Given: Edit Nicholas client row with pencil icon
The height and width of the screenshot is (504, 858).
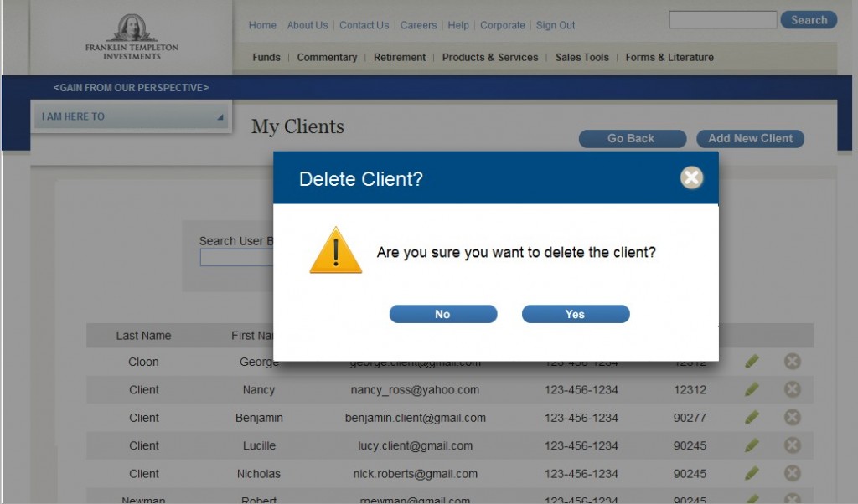Looking at the screenshot, I should click(752, 473).
